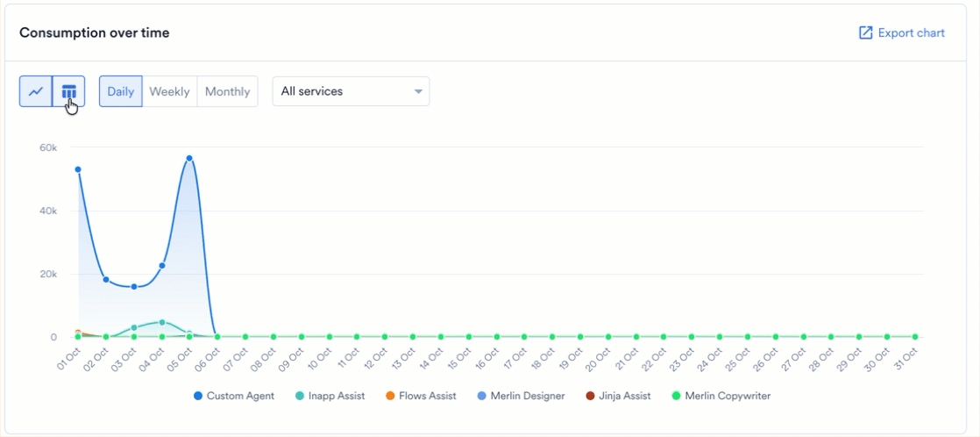Switch to line chart view
This screenshot has width=980, height=437.
point(36,91)
